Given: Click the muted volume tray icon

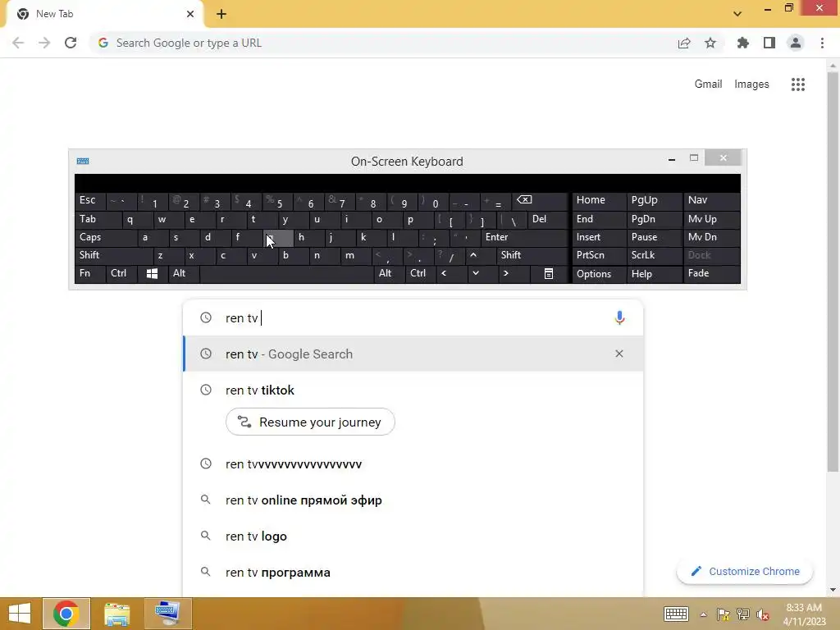Looking at the screenshot, I should 763,614.
